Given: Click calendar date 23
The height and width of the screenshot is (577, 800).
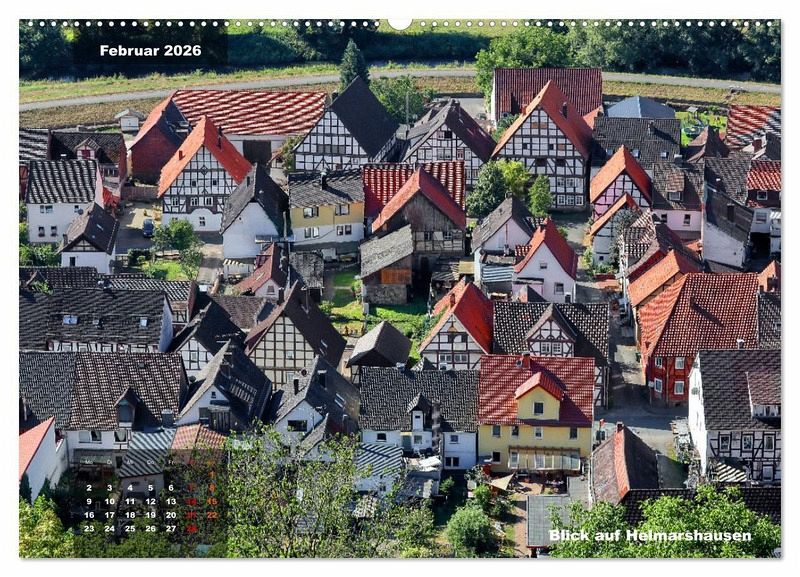Looking at the screenshot, I should tap(89, 529).
